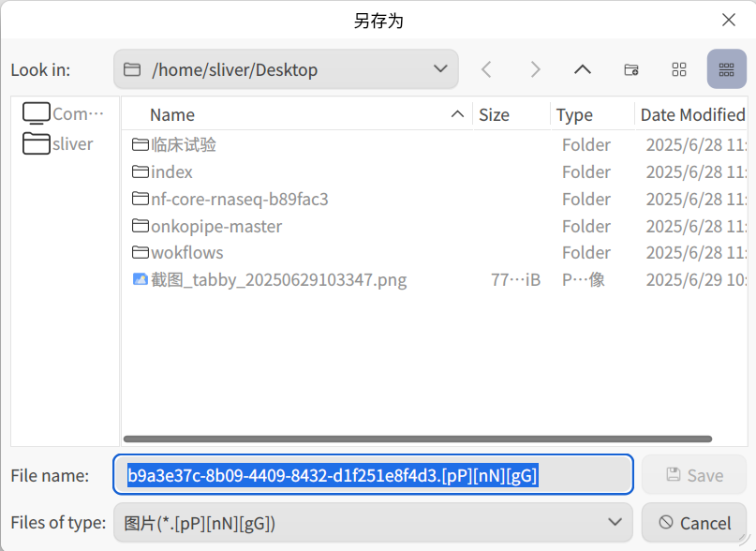The image size is (756, 551).
Task: Click the Folder type cell of wokflows
Action: pos(586,252)
